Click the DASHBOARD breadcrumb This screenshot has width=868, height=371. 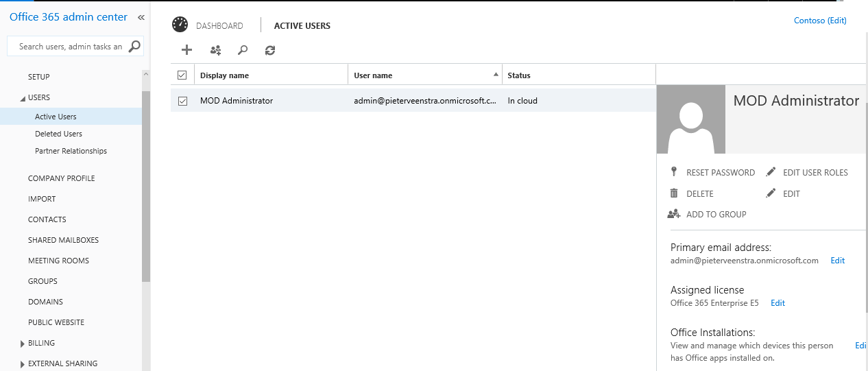(x=219, y=26)
